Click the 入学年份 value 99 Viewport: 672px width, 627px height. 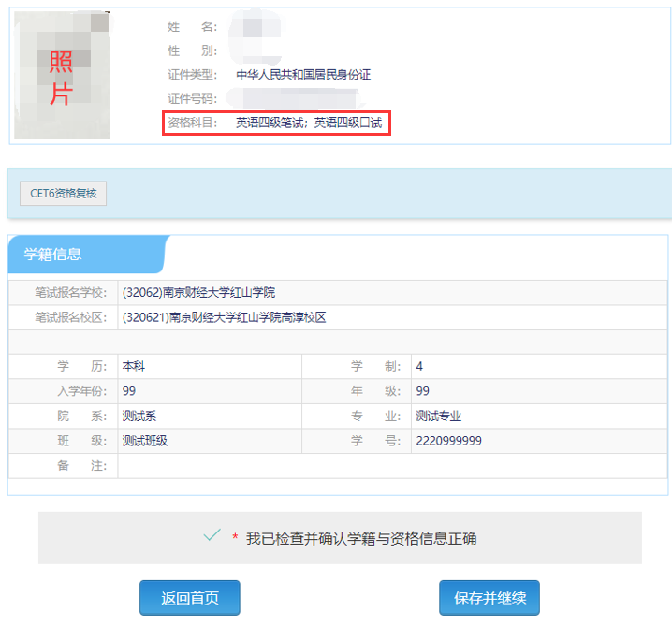click(129, 391)
